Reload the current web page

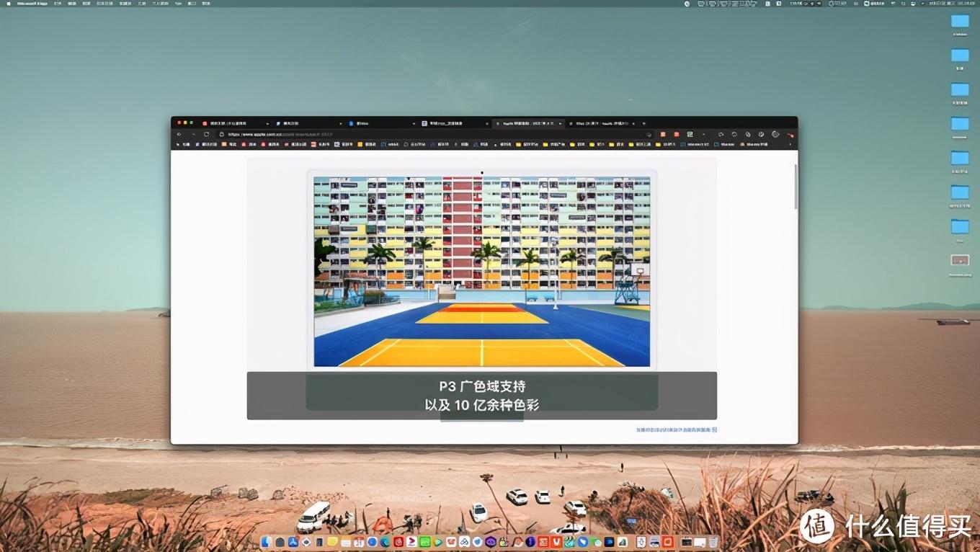206,134
